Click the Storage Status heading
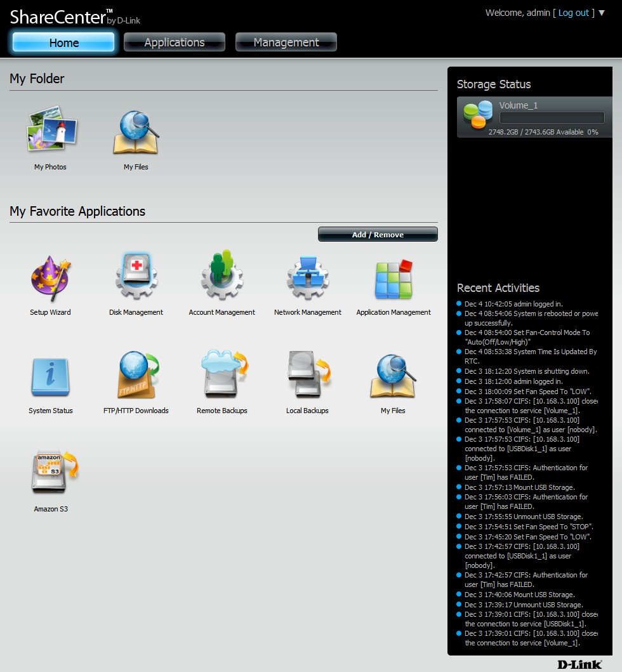This screenshot has width=622, height=672. click(x=494, y=84)
